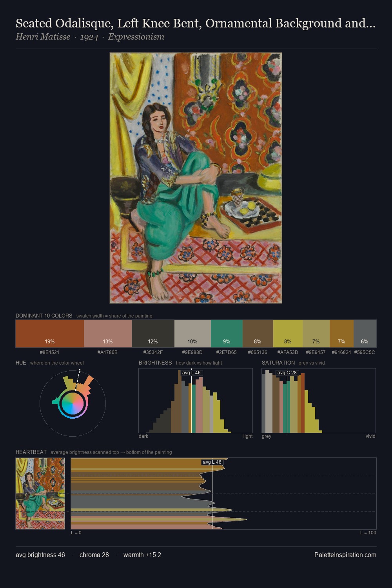Viewport: 392px width, 588px height.
Task: Click the 'vivid' saturation axis label
Action: click(x=370, y=436)
